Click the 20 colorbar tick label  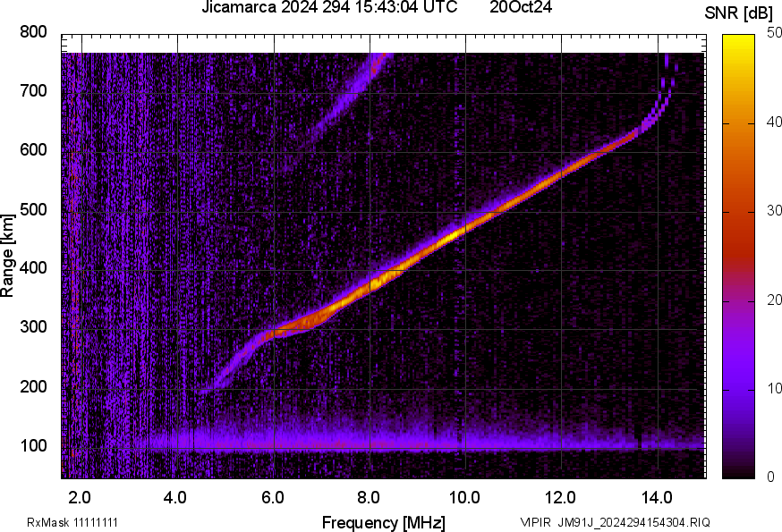[x=774, y=300]
